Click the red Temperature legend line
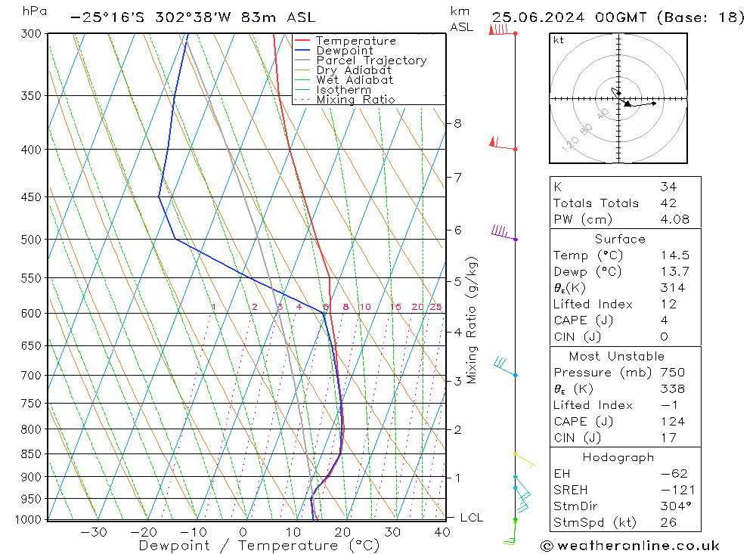 (302, 41)
